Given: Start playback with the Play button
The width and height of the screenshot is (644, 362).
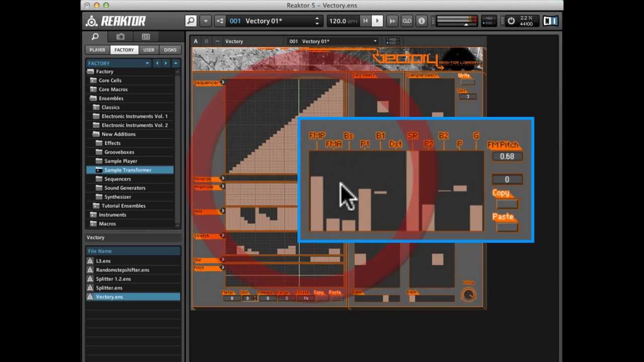Looking at the screenshot, I should click(x=377, y=21).
